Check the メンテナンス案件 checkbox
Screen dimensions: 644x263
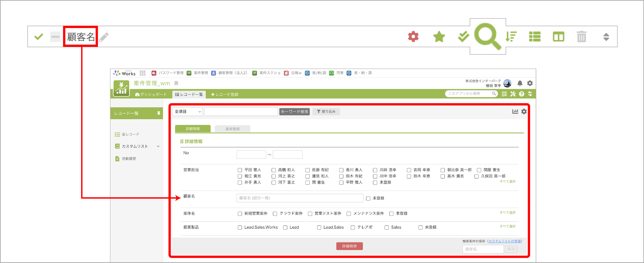(349, 214)
